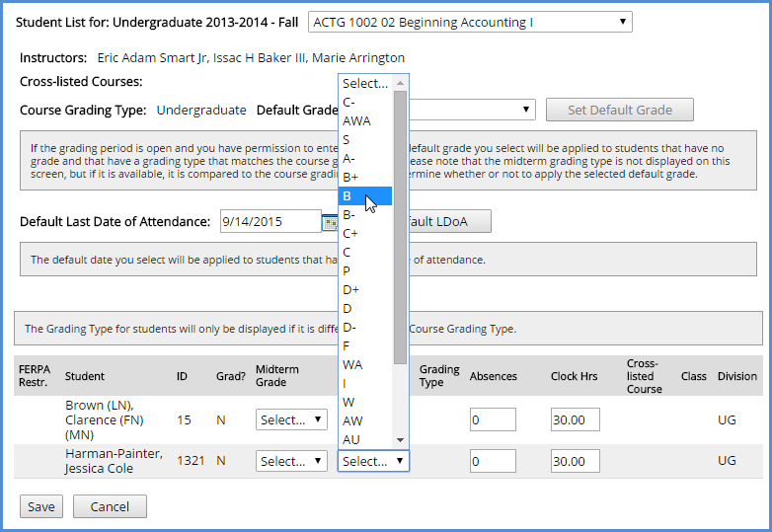This screenshot has height=532, width=772.
Task: Open Midterm Grade dropdown for Jessica Harman-Painter
Action: point(291,461)
